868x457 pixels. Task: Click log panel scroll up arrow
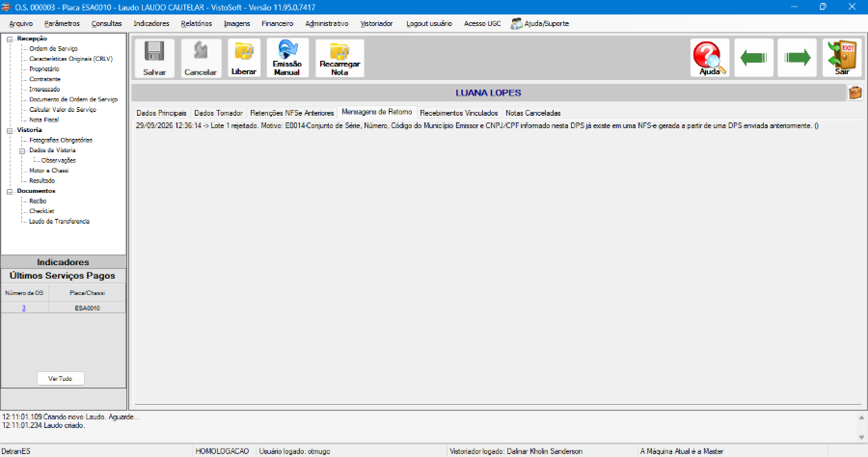point(861,417)
